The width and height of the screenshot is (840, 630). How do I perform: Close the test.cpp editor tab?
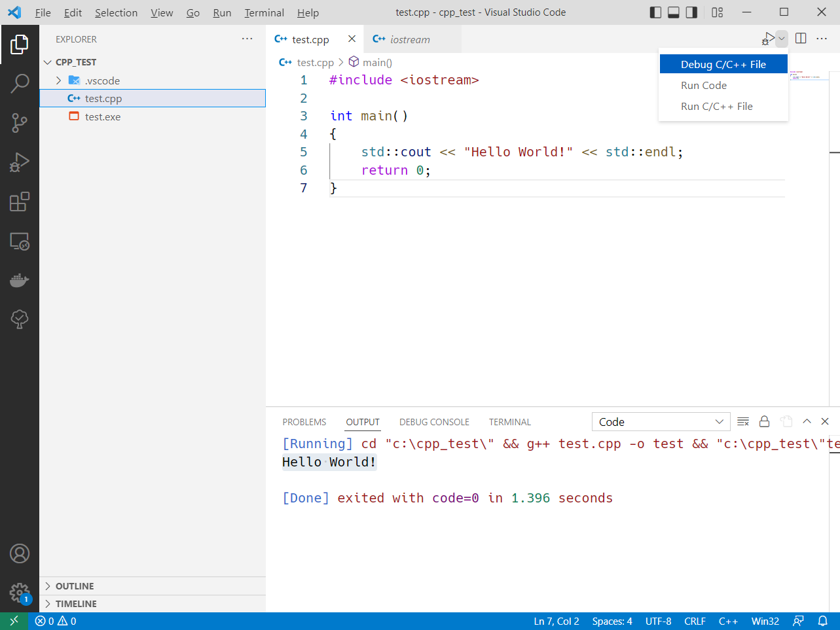click(352, 39)
